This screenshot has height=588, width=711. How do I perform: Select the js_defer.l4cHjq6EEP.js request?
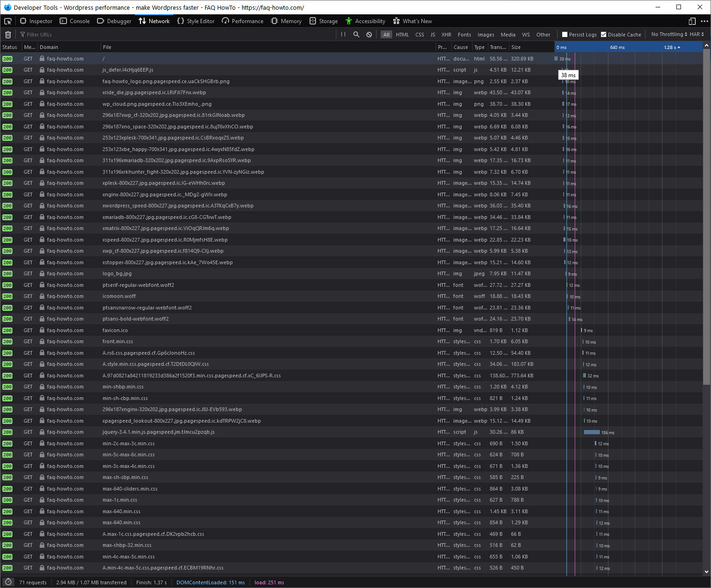(x=351, y=70)
